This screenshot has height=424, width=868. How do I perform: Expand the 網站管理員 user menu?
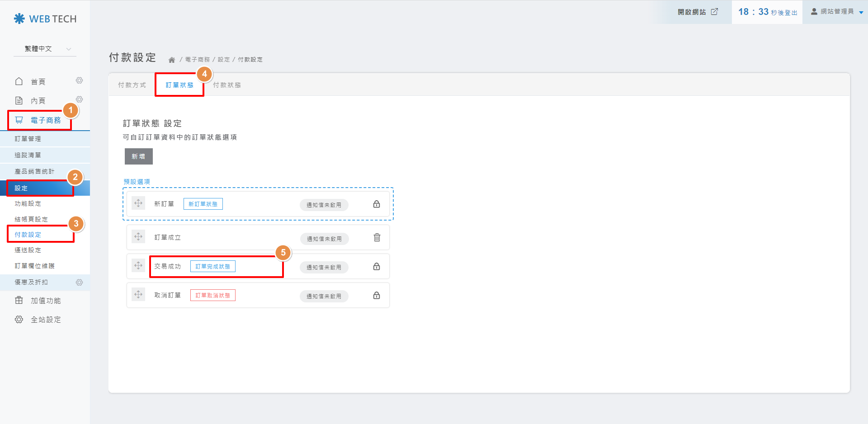837,12
